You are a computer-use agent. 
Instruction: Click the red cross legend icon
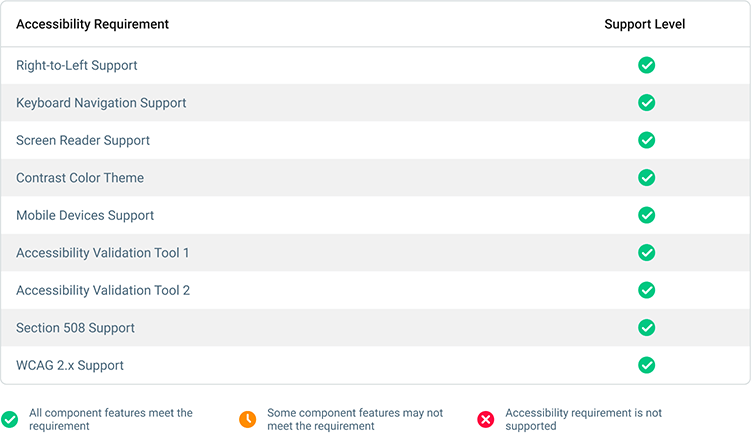click(x=486, y=419)
